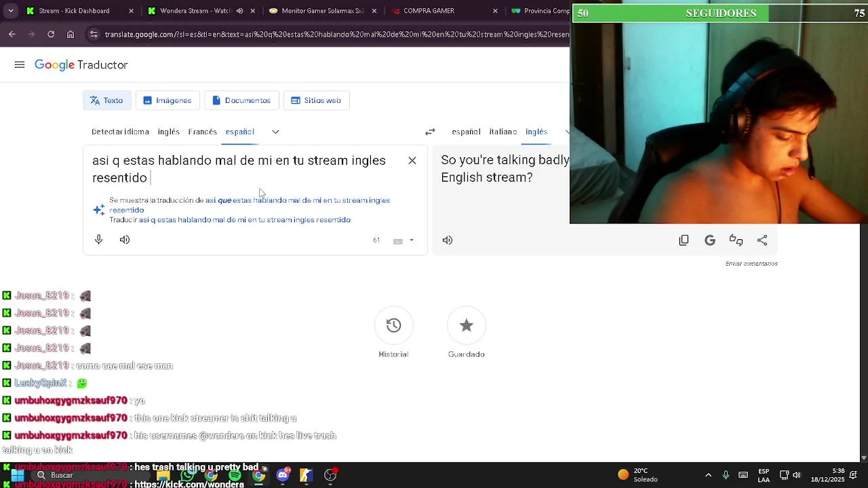This screenshot has height=488, width=868.
Task: Select inglés as target language
Action: click(536, 132)
